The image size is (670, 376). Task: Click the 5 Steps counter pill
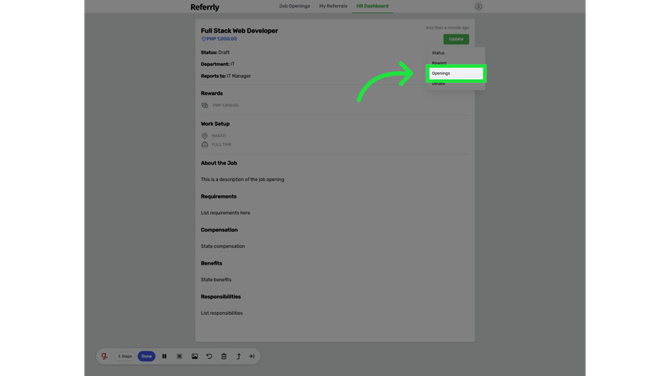point(125,356)
